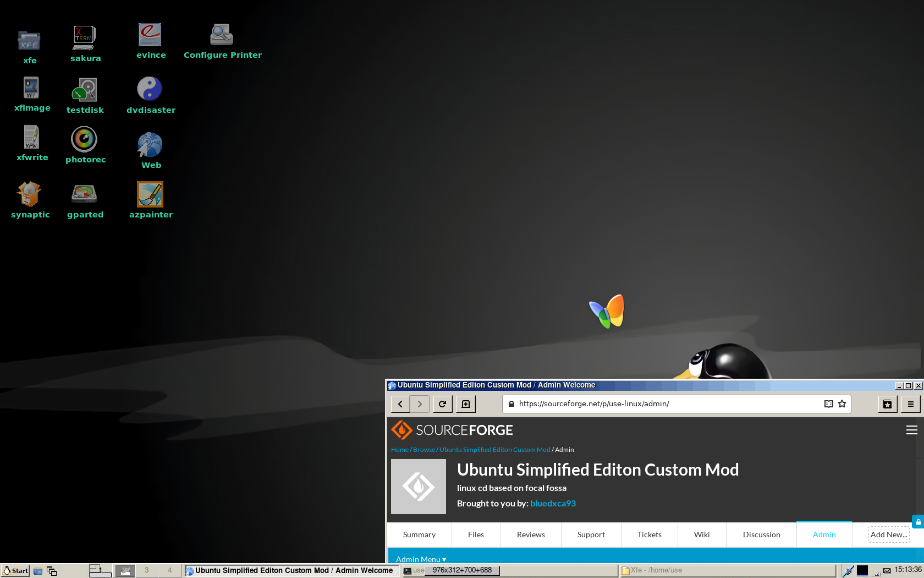Launch the azpainter desktop icon
Viewport: 924px width, 578px height.
[x=151, y=200]
